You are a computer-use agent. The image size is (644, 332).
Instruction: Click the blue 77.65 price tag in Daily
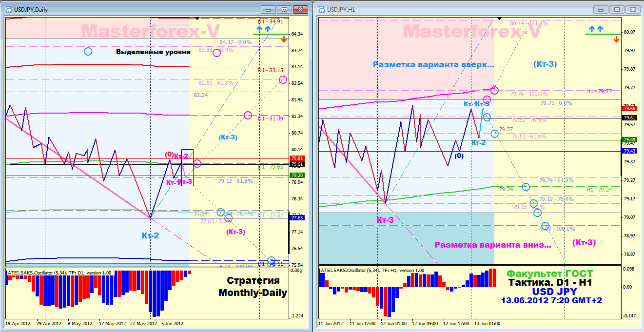coord(297,217)
